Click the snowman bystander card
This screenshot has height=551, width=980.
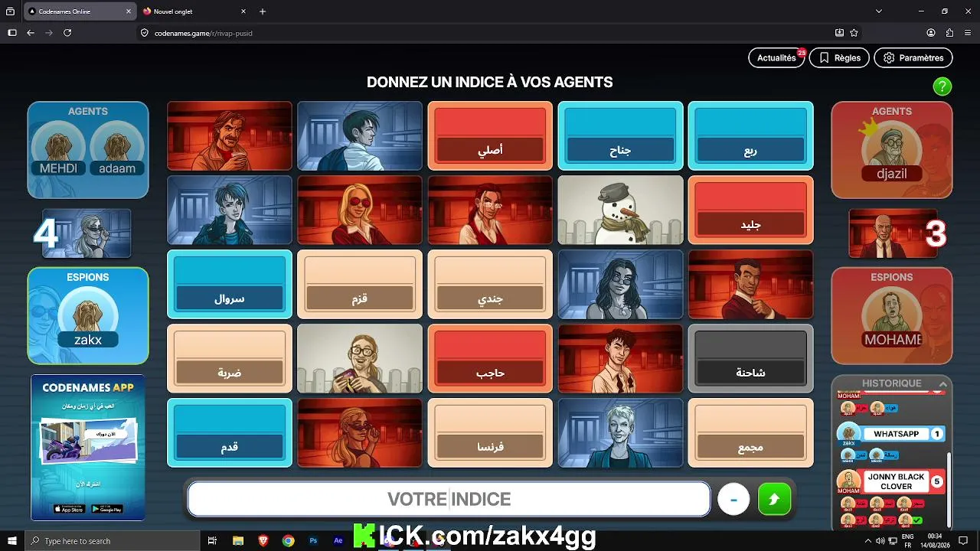point(620,210)
